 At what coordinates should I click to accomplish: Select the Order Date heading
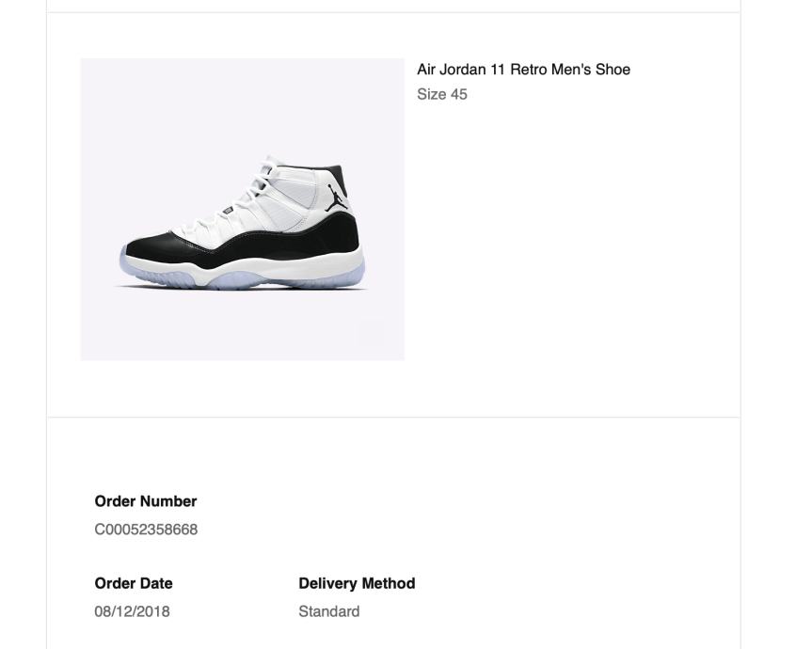[x=134, y=583]
